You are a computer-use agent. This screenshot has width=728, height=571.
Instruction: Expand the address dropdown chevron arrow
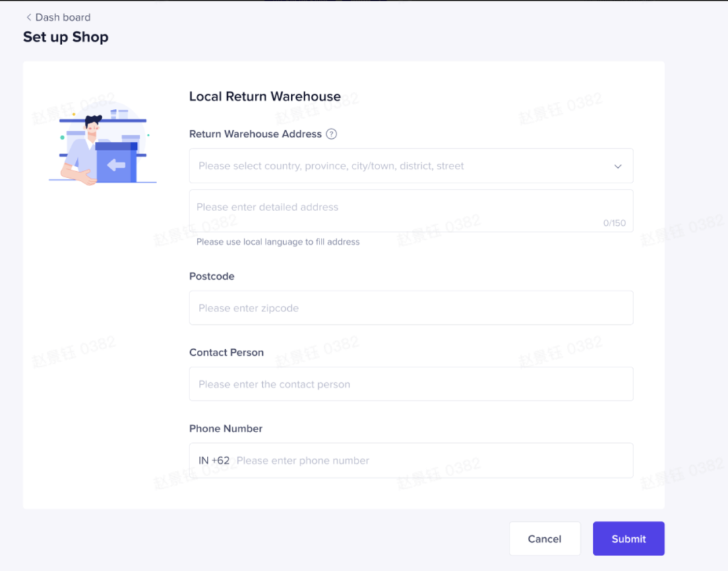617,167
